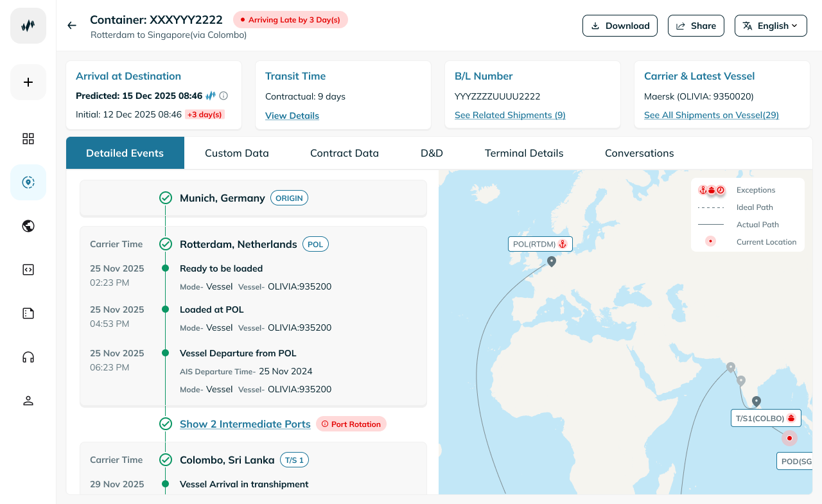822x504 pixels.
Task: Click the Port Rotation alert badge
Action: 351,424
